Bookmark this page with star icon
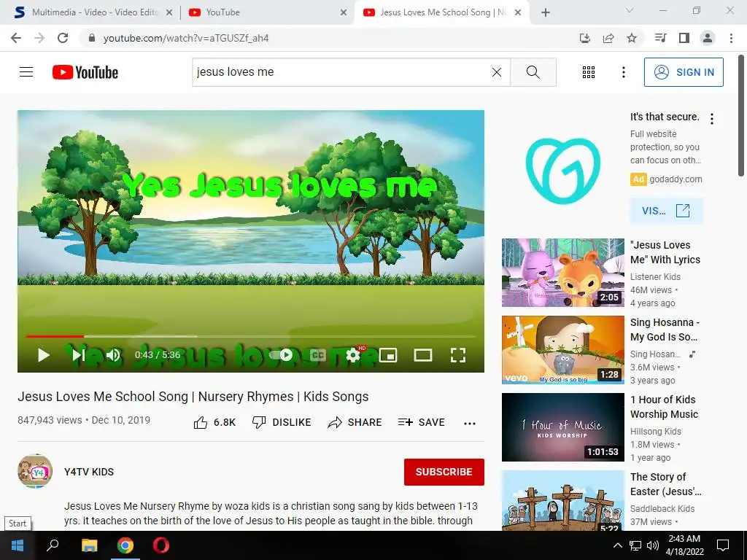747x560 pixels. click(632, 38)
